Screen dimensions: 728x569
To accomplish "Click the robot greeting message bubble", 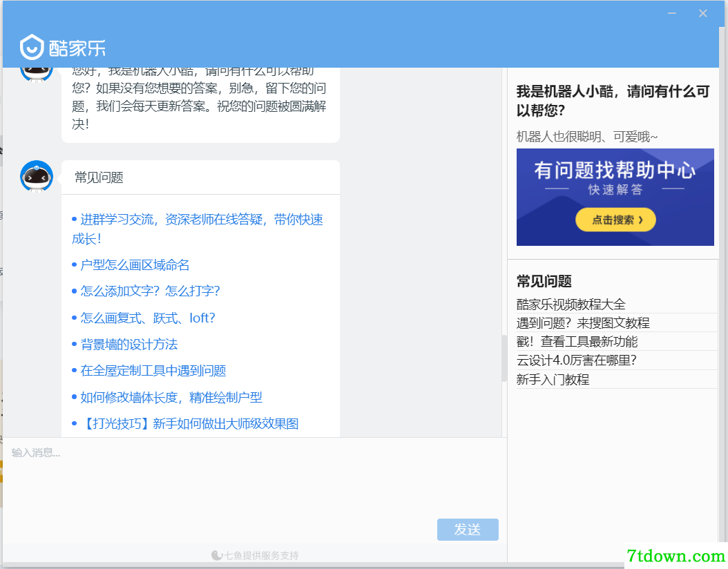I will [x=200, y=105].
